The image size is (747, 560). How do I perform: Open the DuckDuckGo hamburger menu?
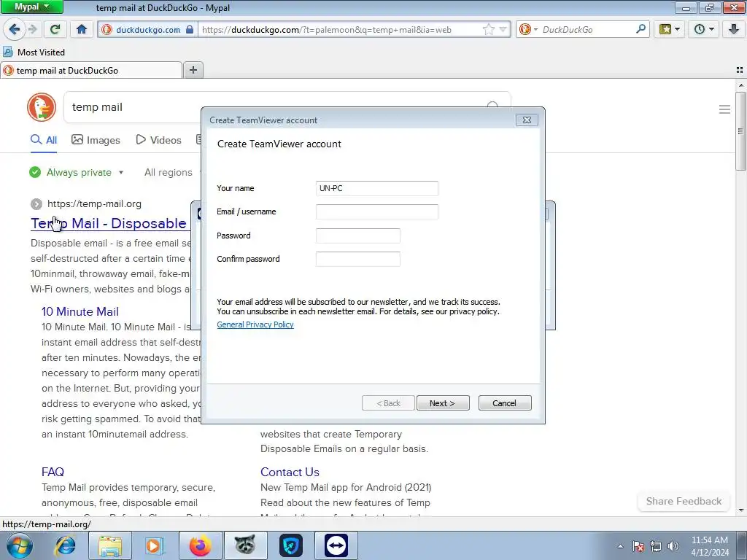(724, 109)
